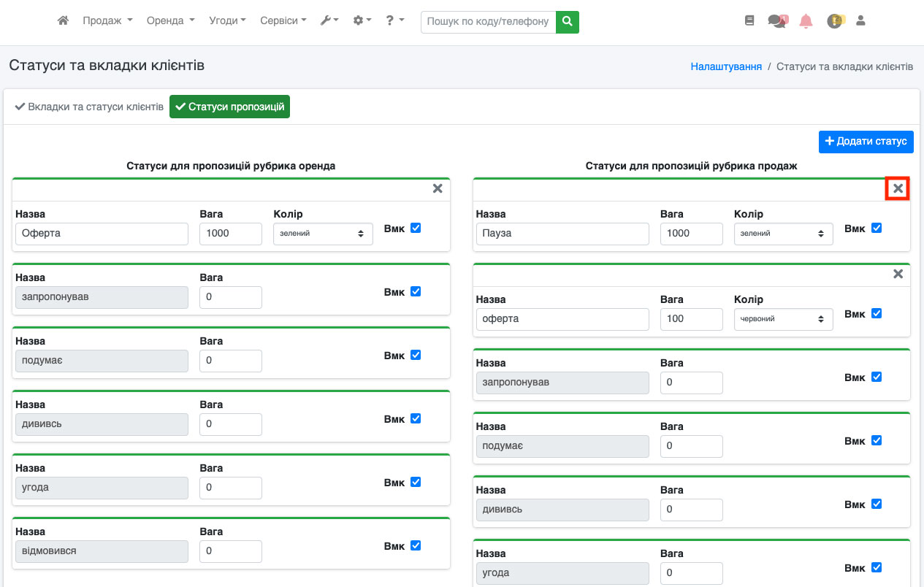Expand the wrench tools dropdown menu
The width and height of the screenshot is (924, 587).
click(x=329, y=21)
